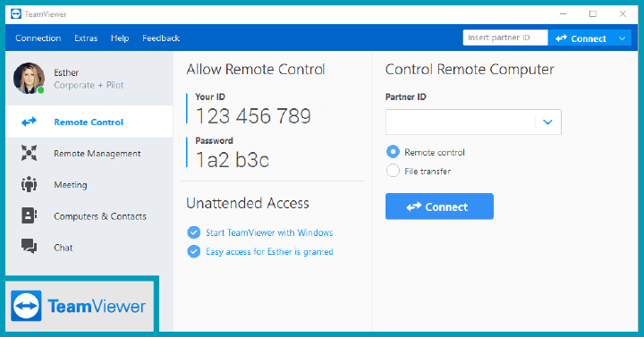This screenshot has height=337, width=644.
Task: Toggle Start TeamViewer with Windows checkmark
Action: (x=193, y=232)
